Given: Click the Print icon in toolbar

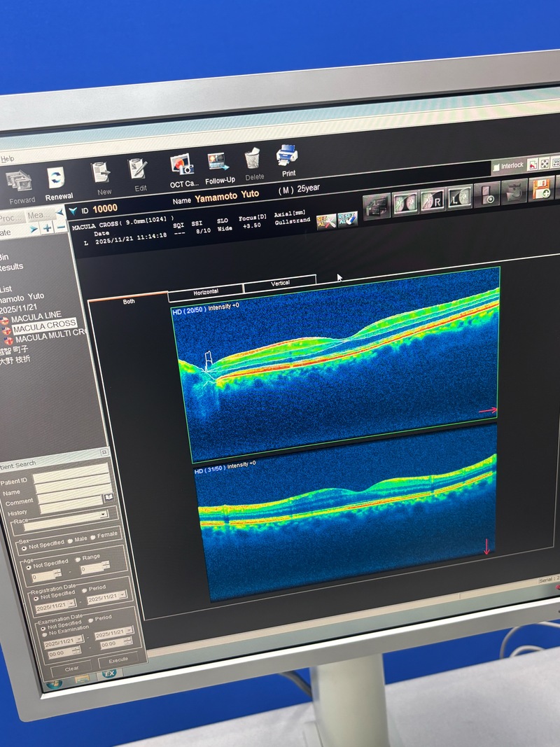Looking at the screenshot, I should click(287, 157).
